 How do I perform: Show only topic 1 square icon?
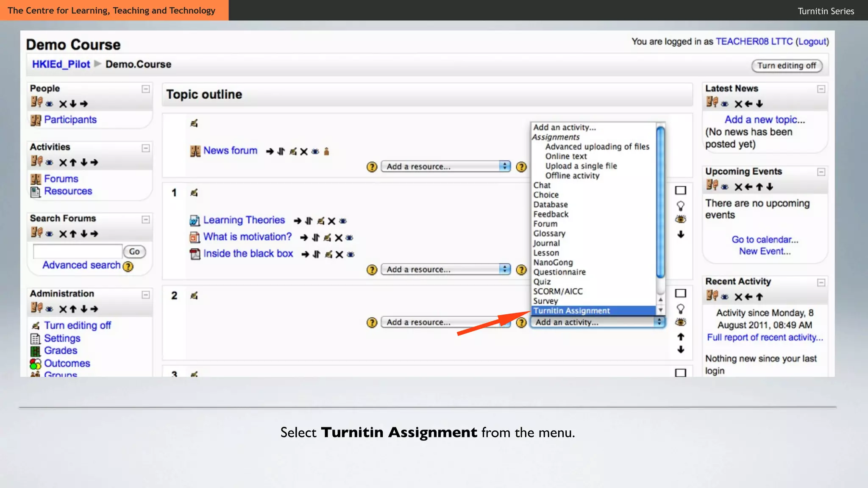pyautogui.click(x=681, y=191)
